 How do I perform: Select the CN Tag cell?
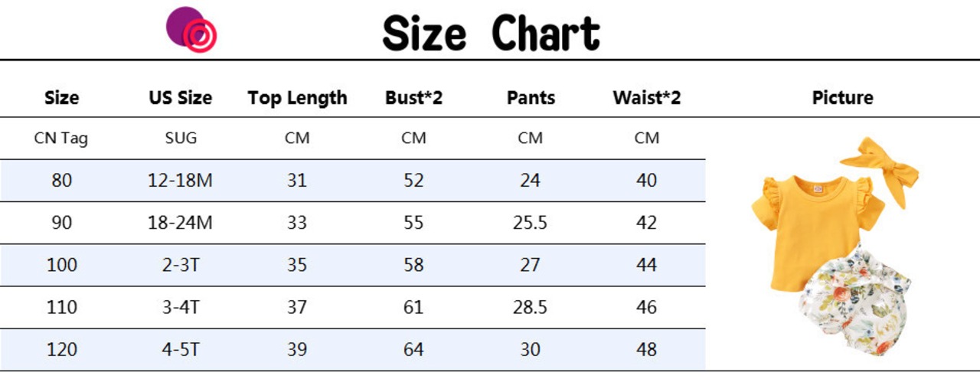[x=61, y=139]
